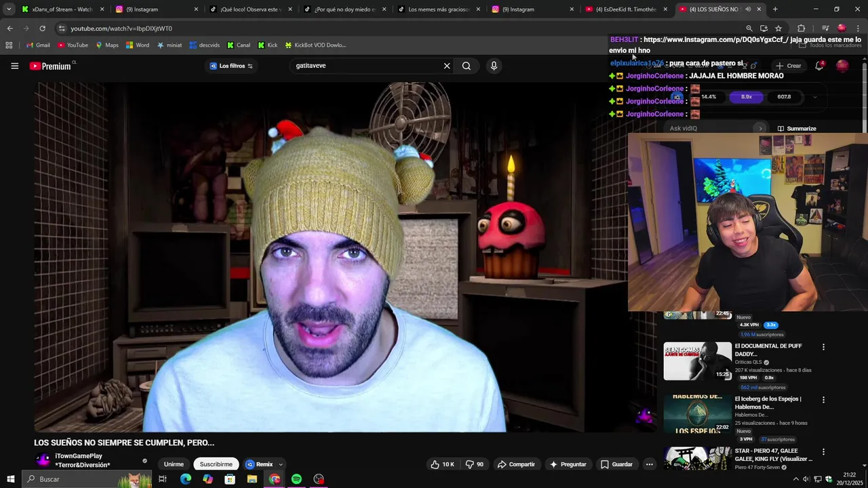Install app icon in address bar
Viewport: 868px width, 488px height.
764,28
